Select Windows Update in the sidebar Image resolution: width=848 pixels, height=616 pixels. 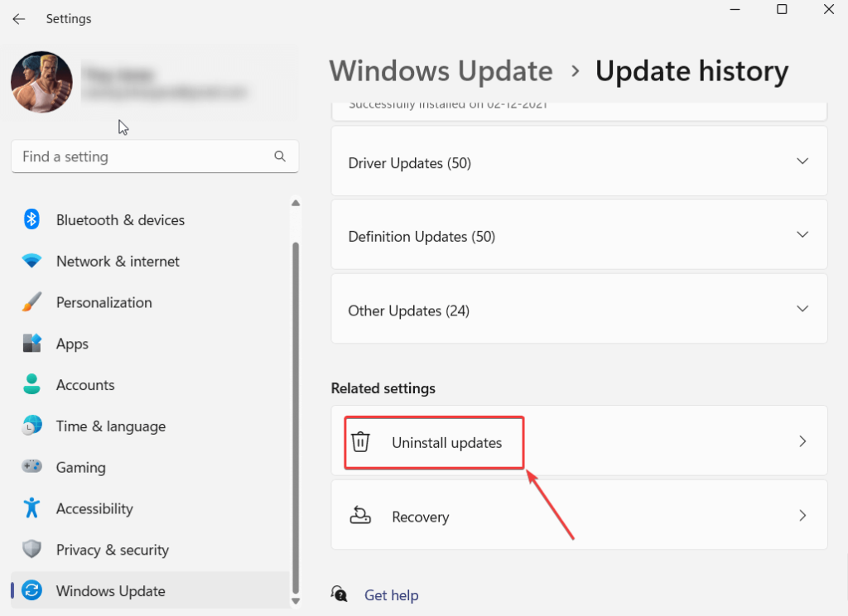[x=151, y=590]
